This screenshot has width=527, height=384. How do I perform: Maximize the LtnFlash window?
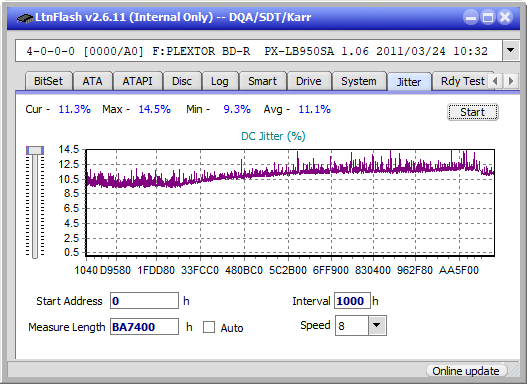[x=488, y=17]
